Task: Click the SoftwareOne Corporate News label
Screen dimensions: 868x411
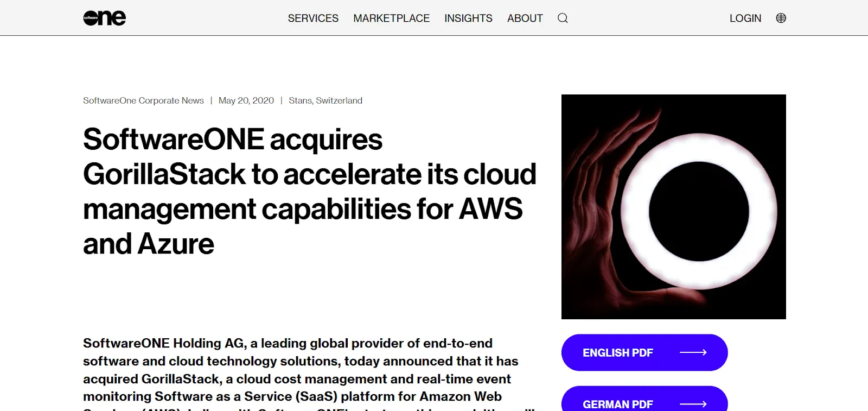Action: [143, 100]
